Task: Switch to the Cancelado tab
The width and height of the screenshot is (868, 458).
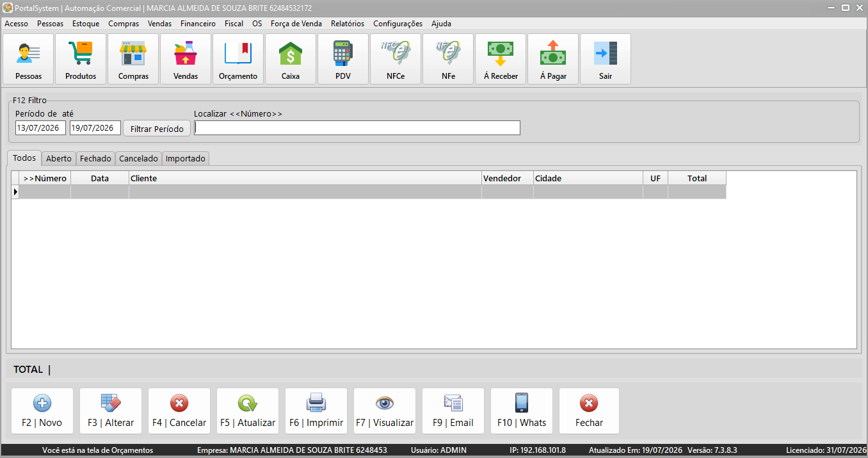Action: tap(138, 158)
